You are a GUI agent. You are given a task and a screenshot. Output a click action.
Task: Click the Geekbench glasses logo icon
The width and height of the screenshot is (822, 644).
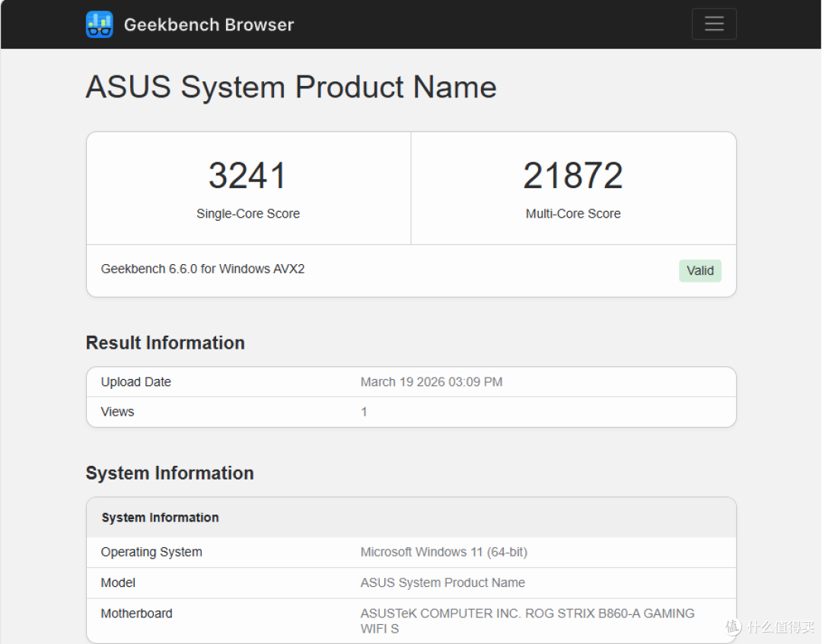[99, 24]
